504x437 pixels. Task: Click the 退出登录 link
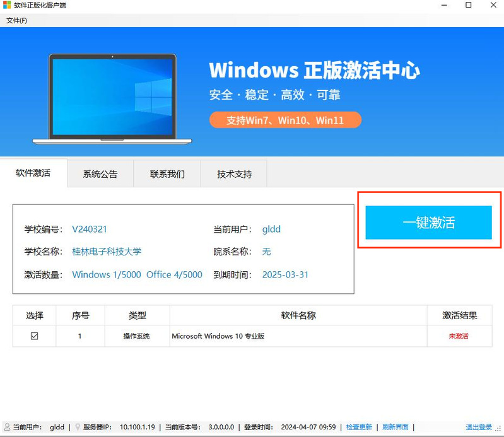click(x=478, y=427)
